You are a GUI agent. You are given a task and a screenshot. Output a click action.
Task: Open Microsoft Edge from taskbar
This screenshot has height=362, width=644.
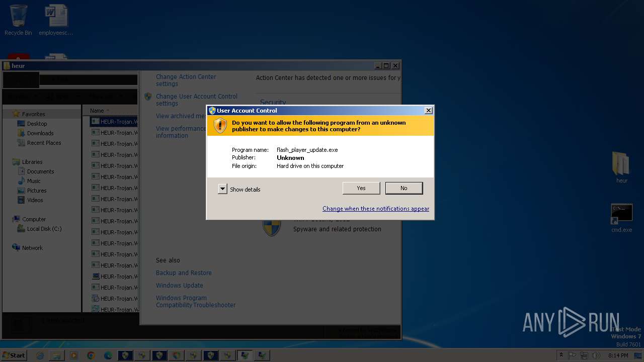[108, 355]
